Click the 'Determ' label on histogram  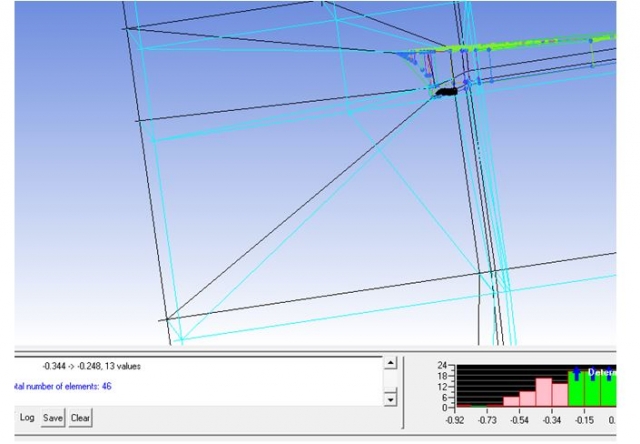(602, 372)
